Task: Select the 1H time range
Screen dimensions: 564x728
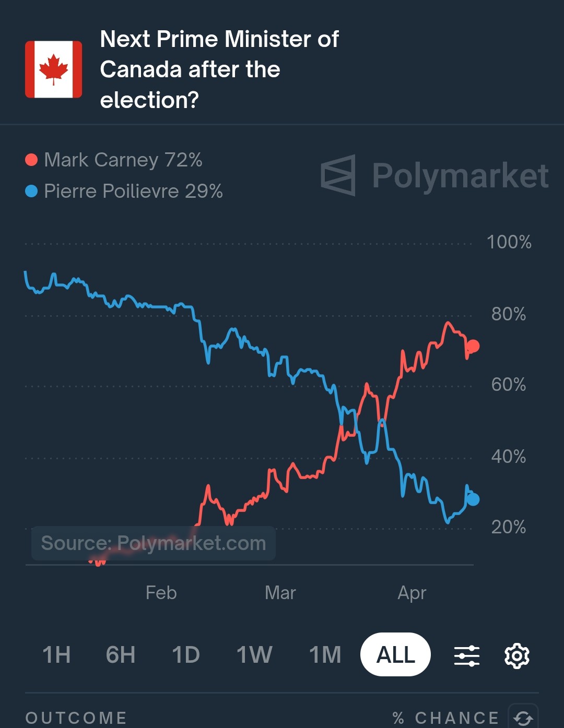Action: pyautogui.click(x=56, y=654)
